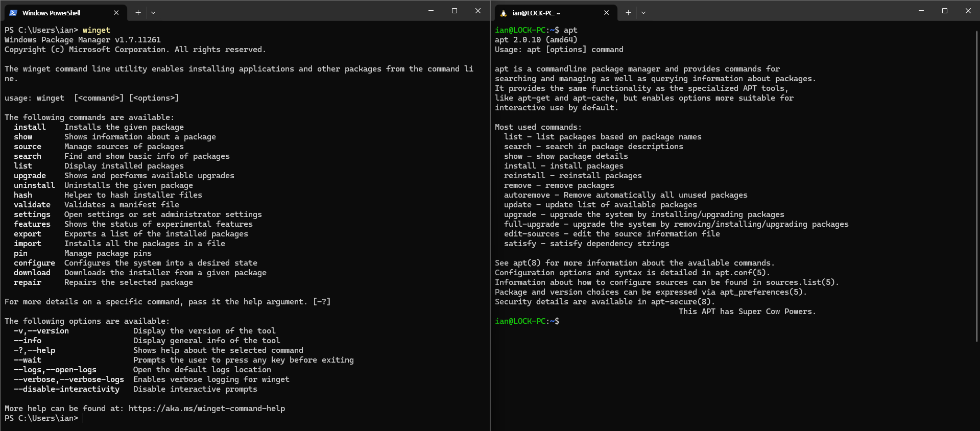Click 'See apt(8) for more information' line

pos(635,263)
